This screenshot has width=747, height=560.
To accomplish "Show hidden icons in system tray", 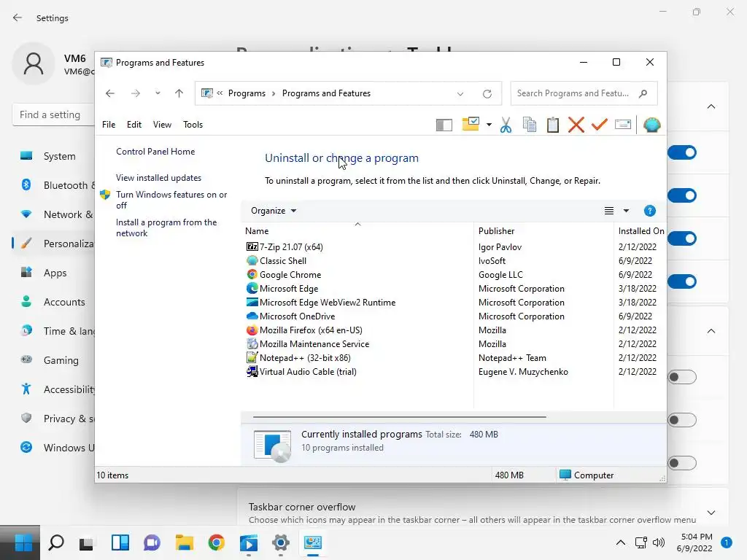I will pos(621,542).
